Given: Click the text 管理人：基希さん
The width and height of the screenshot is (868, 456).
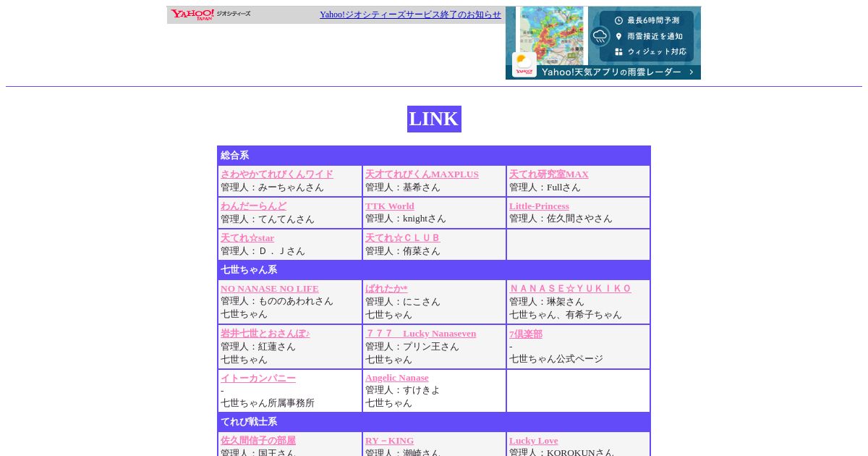Looking at the screenshot, I should (x=403, y=187).
